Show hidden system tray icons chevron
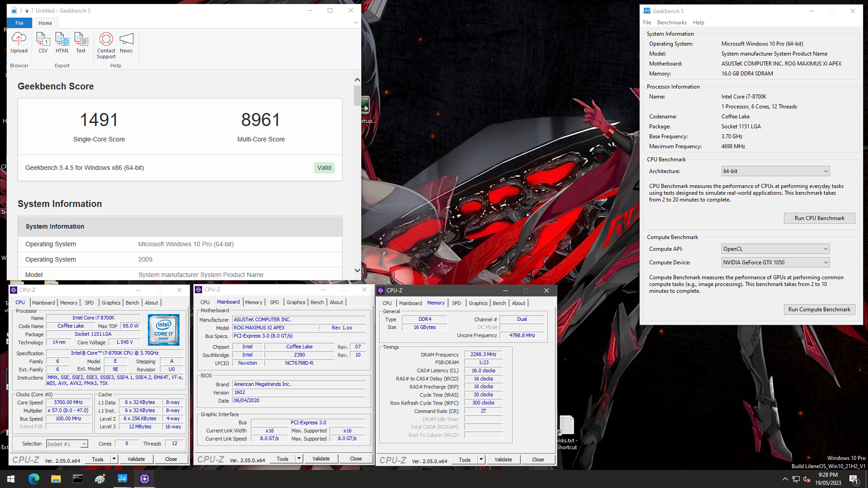 [x=785, y=479]
